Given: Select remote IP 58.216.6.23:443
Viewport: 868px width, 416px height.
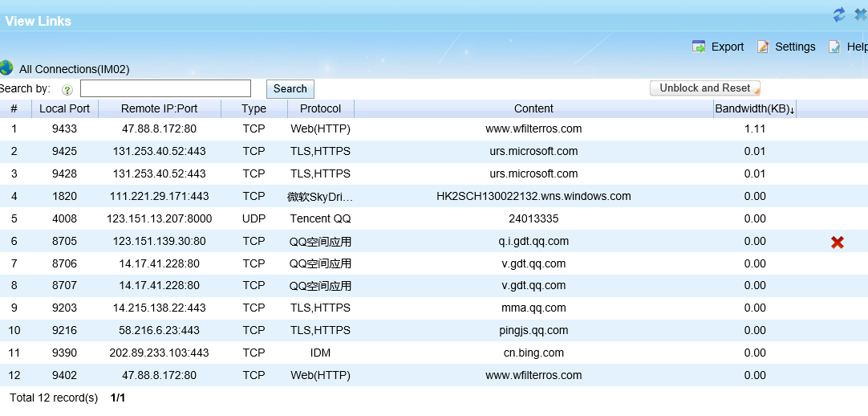Looking at the screenshot, I should coord(160,331).
